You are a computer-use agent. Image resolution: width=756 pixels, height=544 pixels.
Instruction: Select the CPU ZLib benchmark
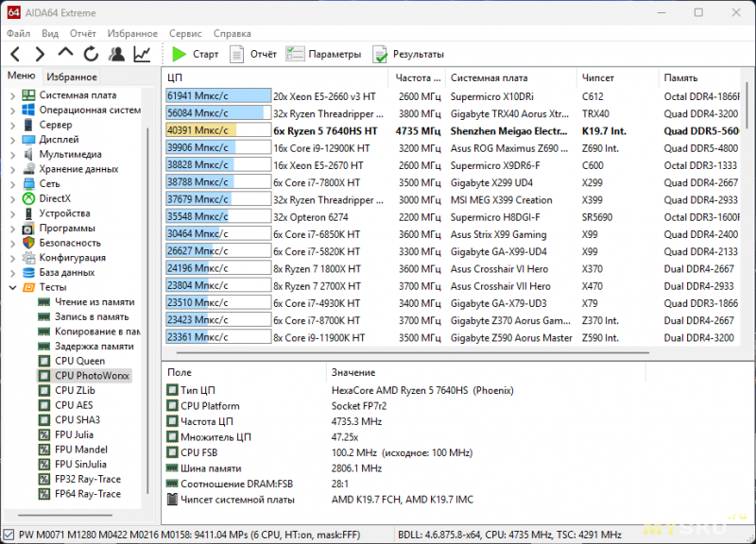click(75, 390)
